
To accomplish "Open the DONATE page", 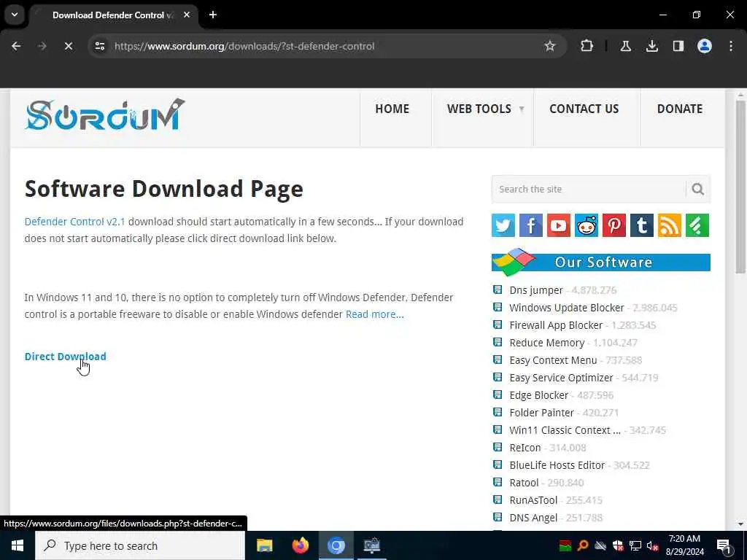I will click(680, 109).
